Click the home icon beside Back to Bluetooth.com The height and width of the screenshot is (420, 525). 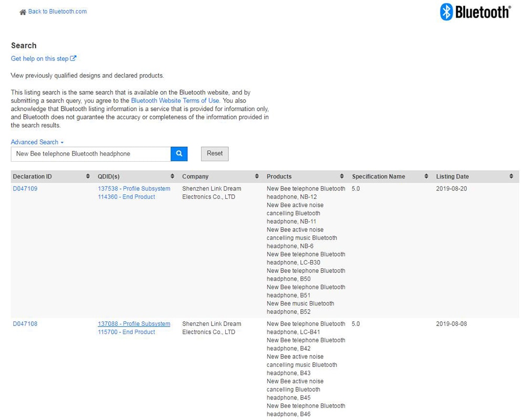click(x=23, y=13)
